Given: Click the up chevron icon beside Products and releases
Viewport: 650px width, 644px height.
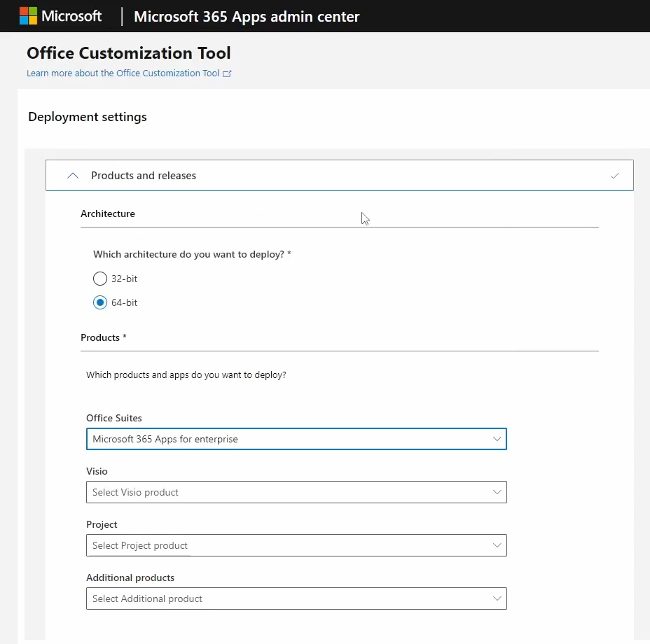Looking at the screenshot, I should (x=73, y=176).
